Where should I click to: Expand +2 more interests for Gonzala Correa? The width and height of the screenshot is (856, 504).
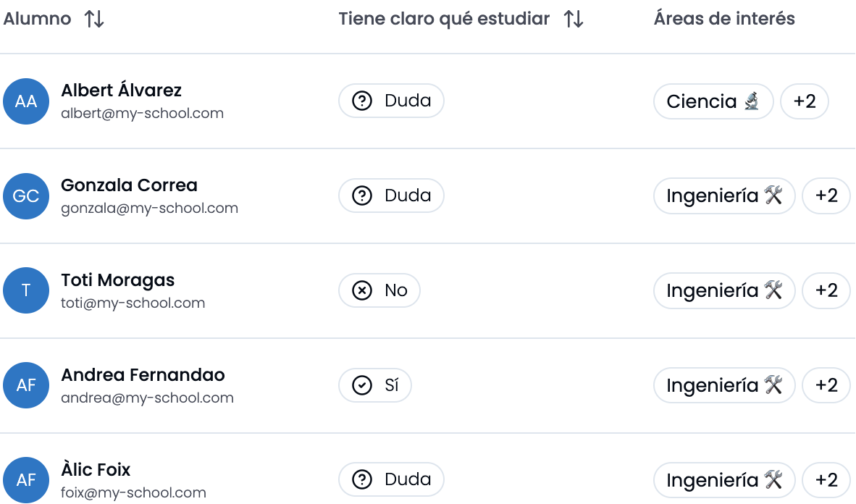(826, 196)
